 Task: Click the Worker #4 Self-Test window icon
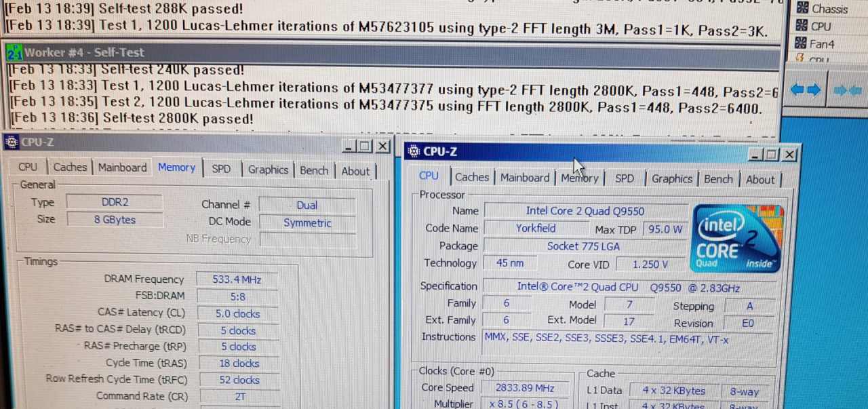click(14, 52)
